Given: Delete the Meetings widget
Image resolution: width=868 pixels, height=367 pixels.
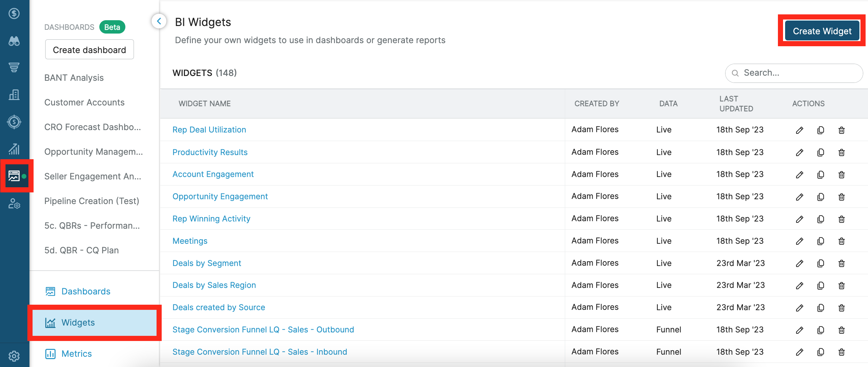Looking at the screenshot, I should coord(842,241).
